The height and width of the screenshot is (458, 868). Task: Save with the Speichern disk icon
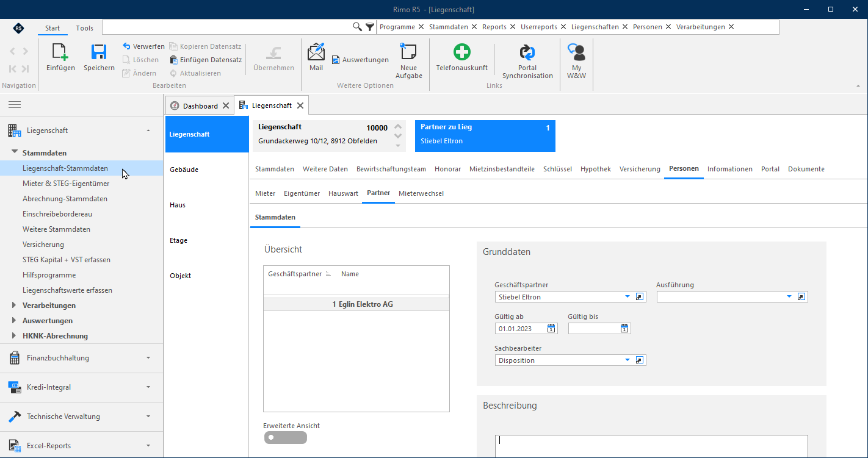click(x=99, y=52)
